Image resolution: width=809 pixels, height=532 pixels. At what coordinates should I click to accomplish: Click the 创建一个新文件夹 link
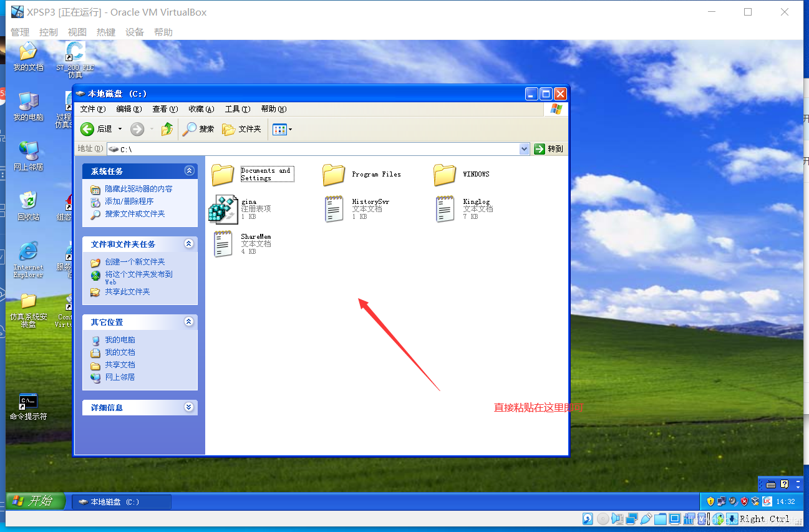(135, 262)
